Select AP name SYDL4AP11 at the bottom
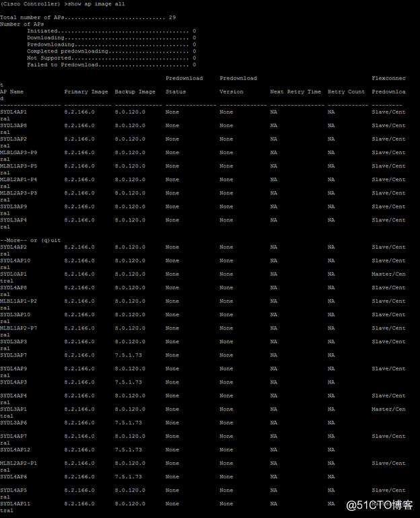The width and height of the screenshot is (420, 518). [15, 504]
